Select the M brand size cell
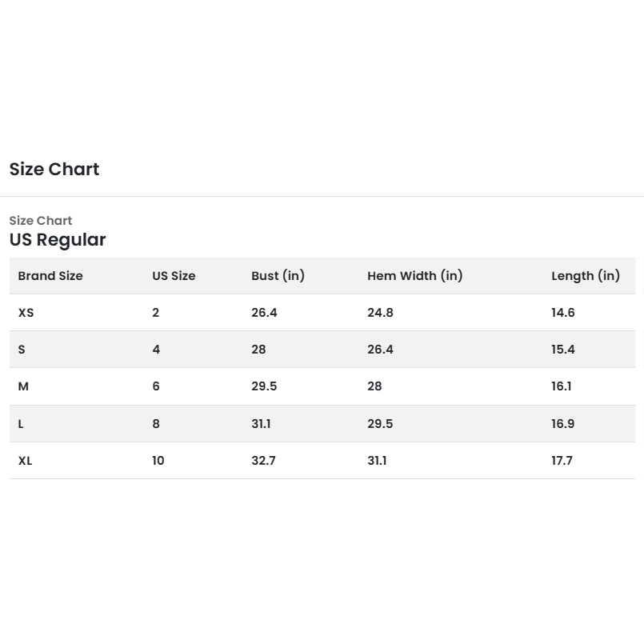644x644 pixels. coord(23,386)
